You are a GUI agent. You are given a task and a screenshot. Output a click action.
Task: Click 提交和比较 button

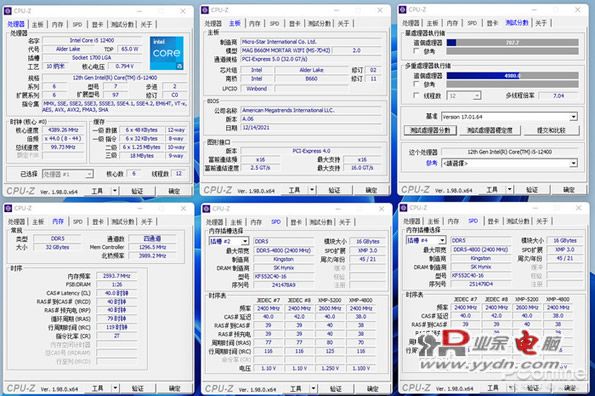(551, 130)
